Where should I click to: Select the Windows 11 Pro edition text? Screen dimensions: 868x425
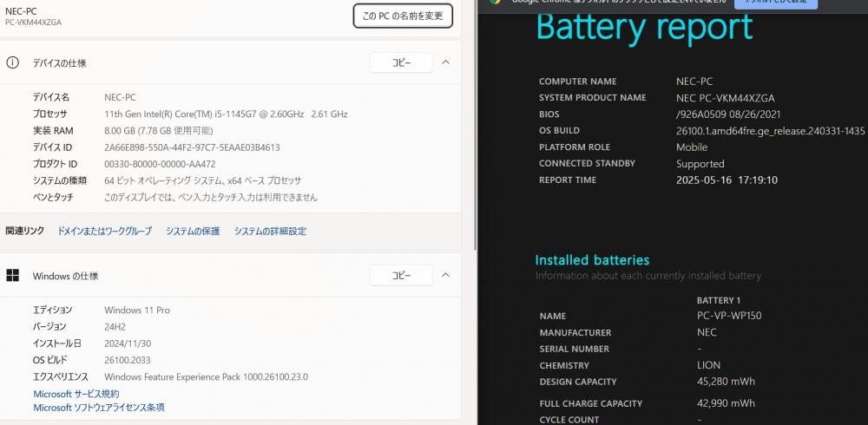click(137, 310)
